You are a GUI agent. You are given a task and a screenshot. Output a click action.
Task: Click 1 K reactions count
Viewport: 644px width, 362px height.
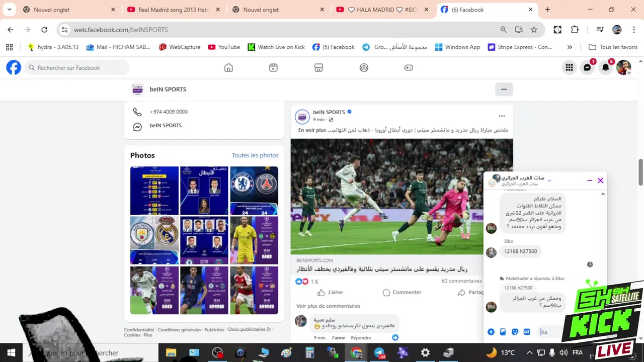point(314,282)
